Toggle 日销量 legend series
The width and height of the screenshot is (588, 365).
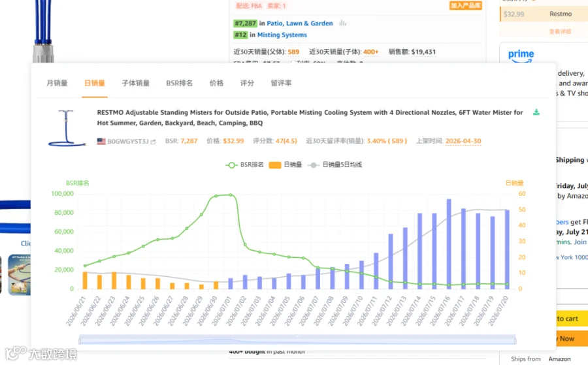pyautogui.click(x=286, y=165)
